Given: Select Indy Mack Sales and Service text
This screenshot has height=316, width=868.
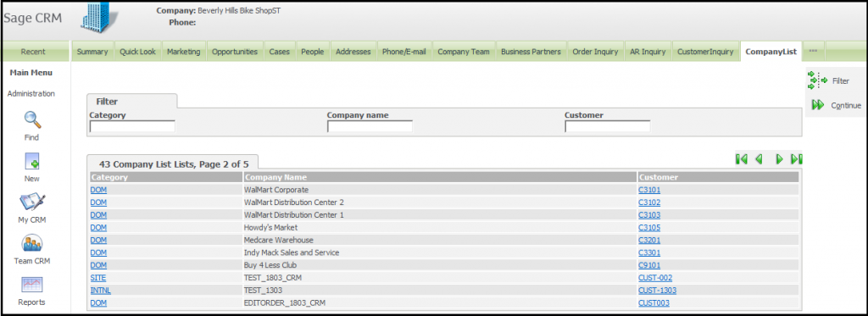Looking at the screenshot, I should coord(292,252).
